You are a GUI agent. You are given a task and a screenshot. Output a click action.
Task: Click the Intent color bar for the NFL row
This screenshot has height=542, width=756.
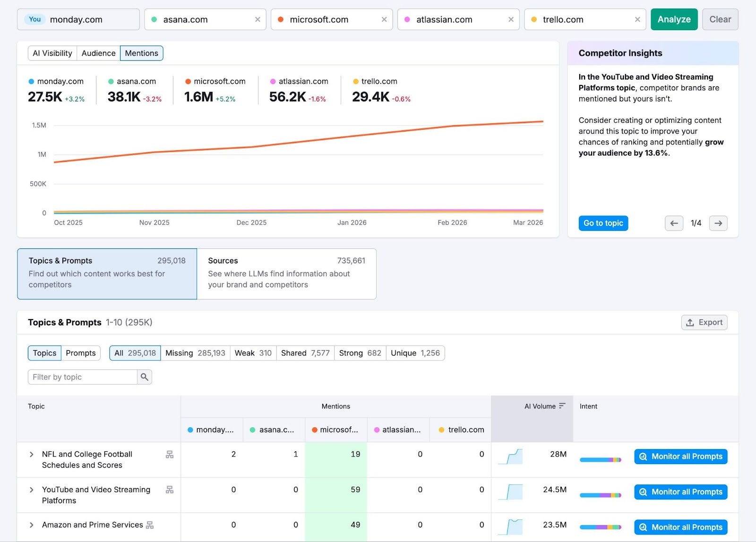tap(600, 458)
